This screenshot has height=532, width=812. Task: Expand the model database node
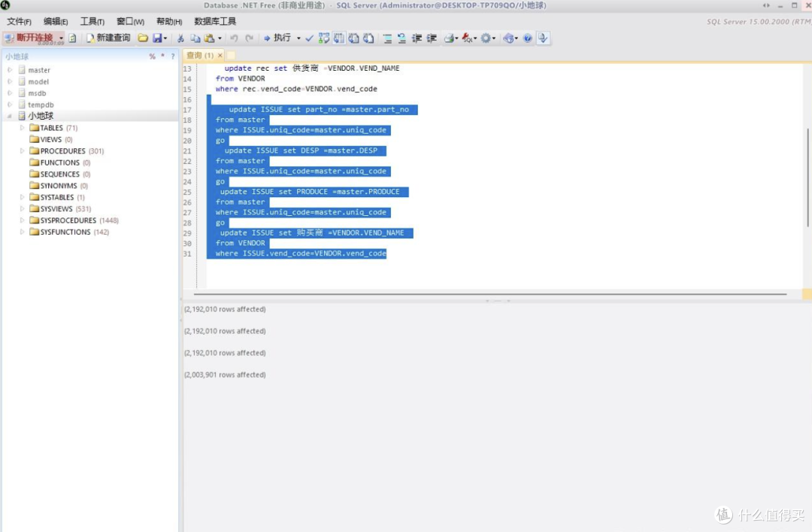point(10,81)
